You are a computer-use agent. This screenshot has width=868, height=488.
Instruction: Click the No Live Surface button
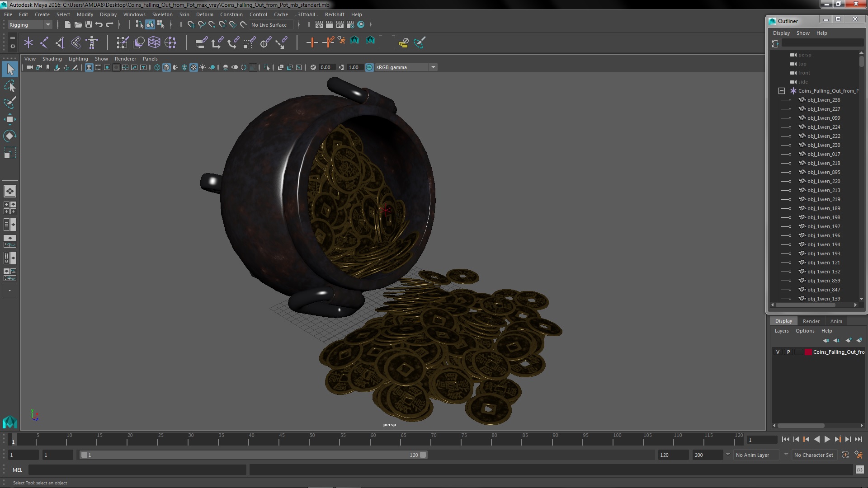tap(269, 25)
